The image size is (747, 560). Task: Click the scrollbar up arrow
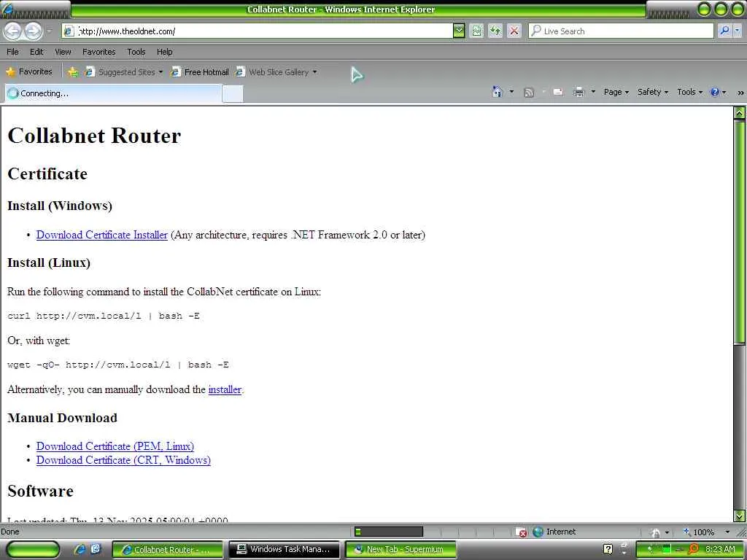click(739, 113)
